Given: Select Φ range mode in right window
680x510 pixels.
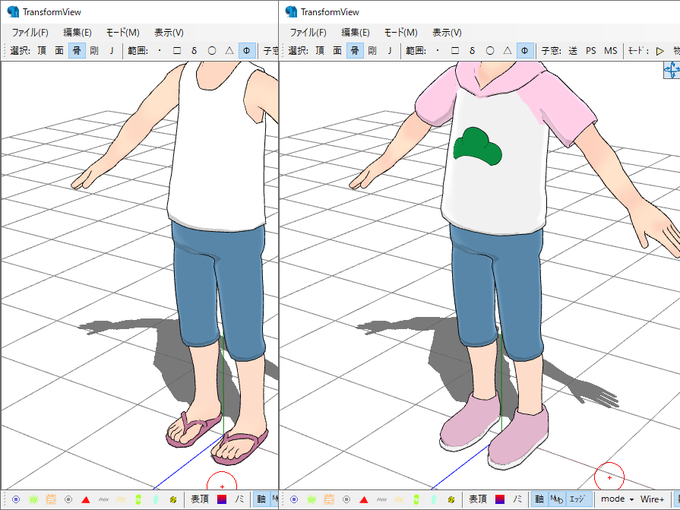Looking at the screenshot, I should (525, 51).
